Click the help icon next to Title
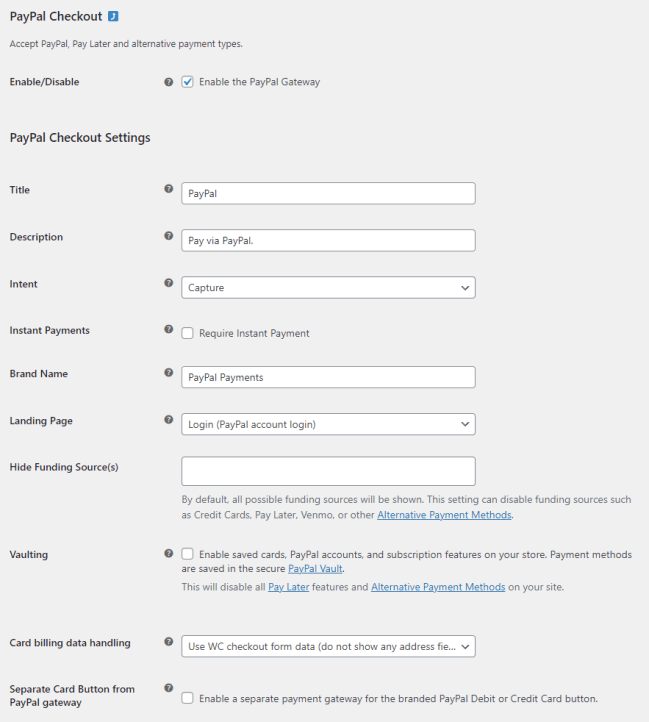Image resolution: width=649 pixels, height=722 pixels. 168,189
